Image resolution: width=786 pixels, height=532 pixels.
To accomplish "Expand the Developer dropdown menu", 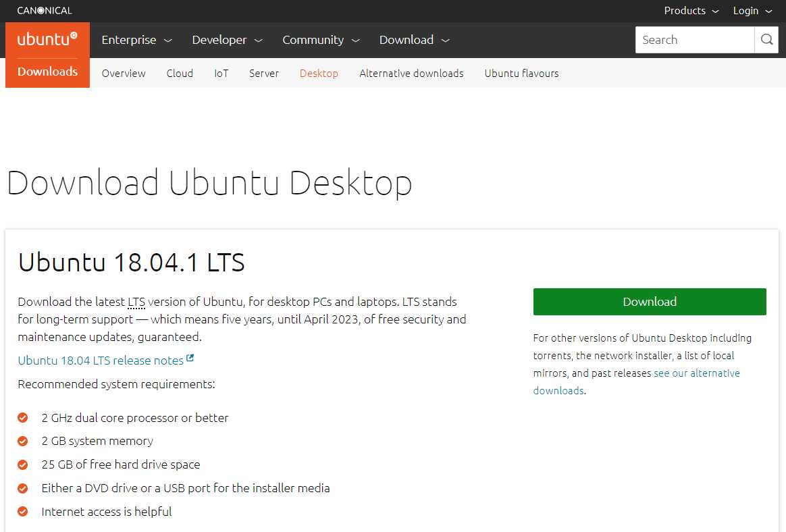I will 227,40.
